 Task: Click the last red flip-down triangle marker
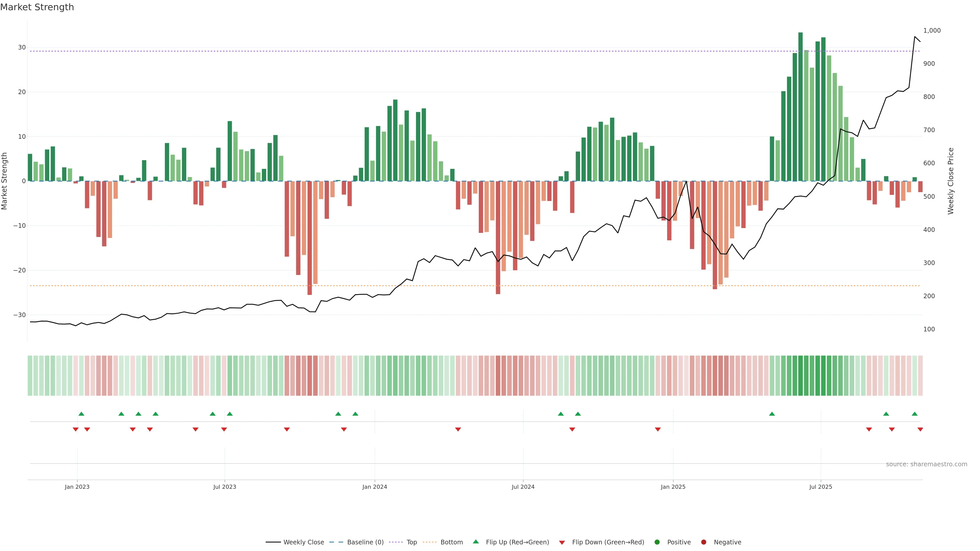click(x=920, y=429)
